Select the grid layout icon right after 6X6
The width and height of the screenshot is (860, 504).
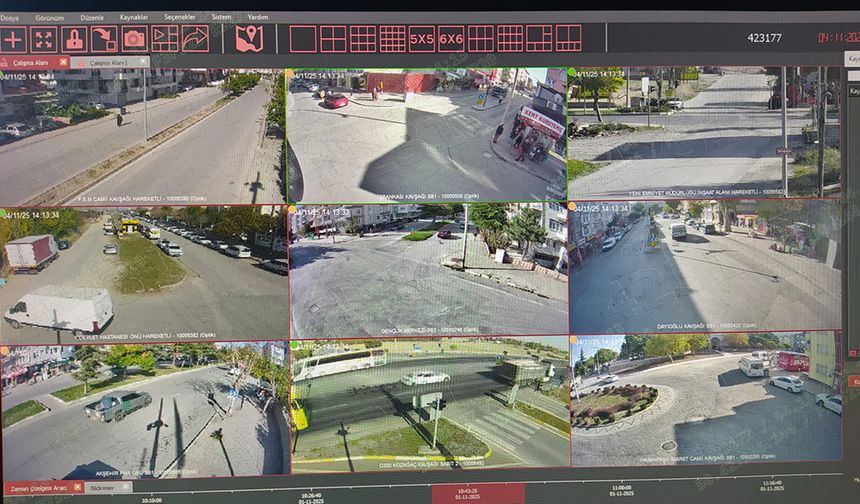tap(481, 39)
